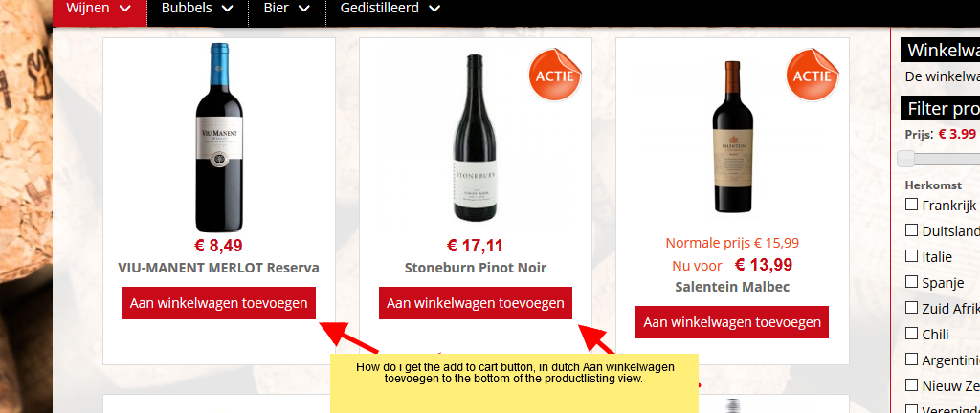The image size is (980, 413).
Task: Check the Frankrijk origin filter
Action: (912, 205)
